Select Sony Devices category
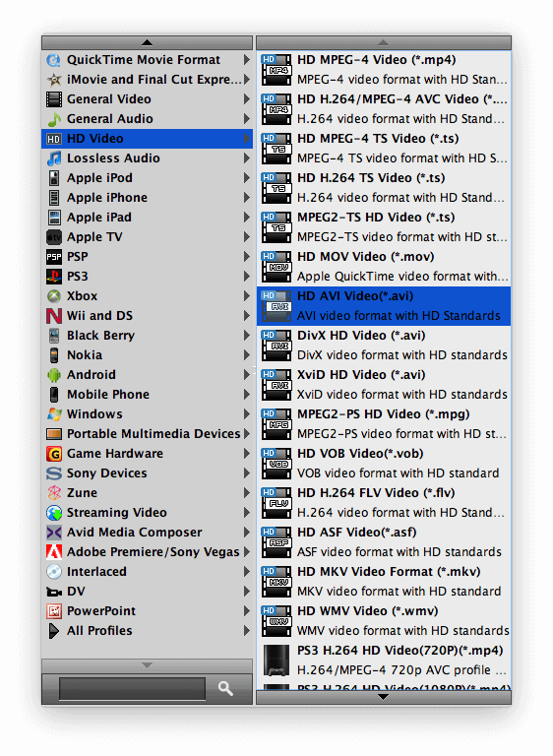The height and width of the screenshot is (756, 553). pos(147,473)
